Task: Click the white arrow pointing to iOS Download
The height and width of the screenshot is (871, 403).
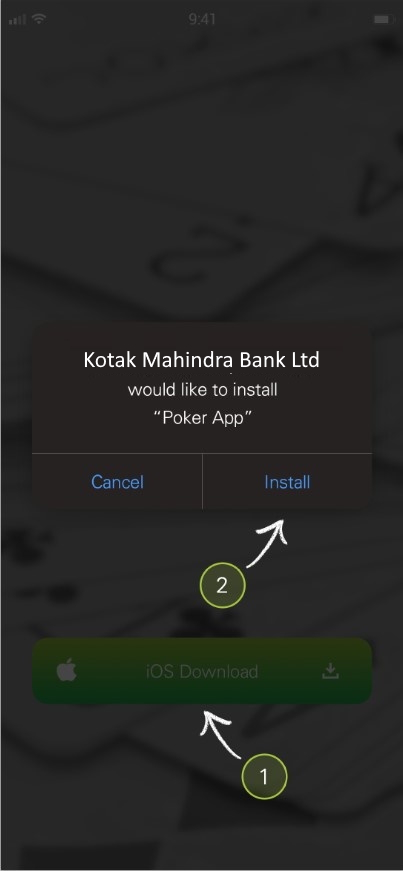Action: (x=221, y=734)
